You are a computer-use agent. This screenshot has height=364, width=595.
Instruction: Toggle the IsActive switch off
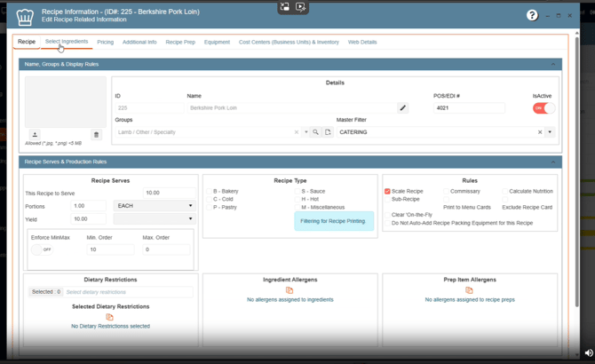coord(543,108)
